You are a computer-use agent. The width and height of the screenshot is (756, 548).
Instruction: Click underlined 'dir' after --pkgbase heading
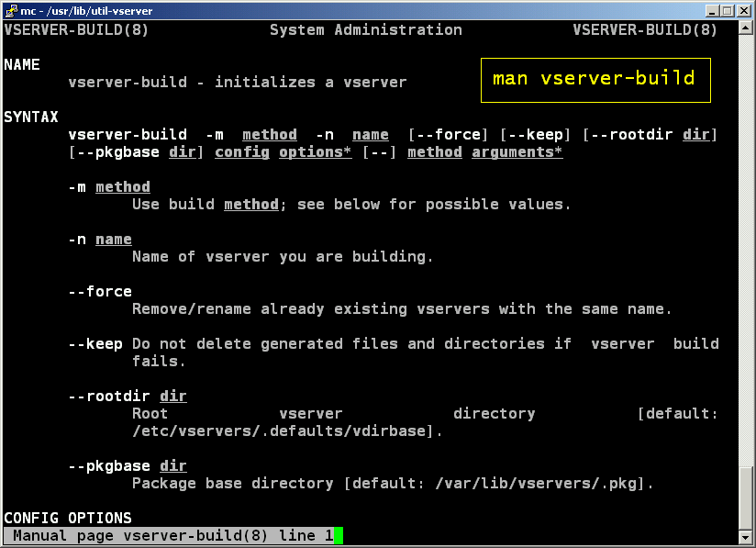point(173,466)
